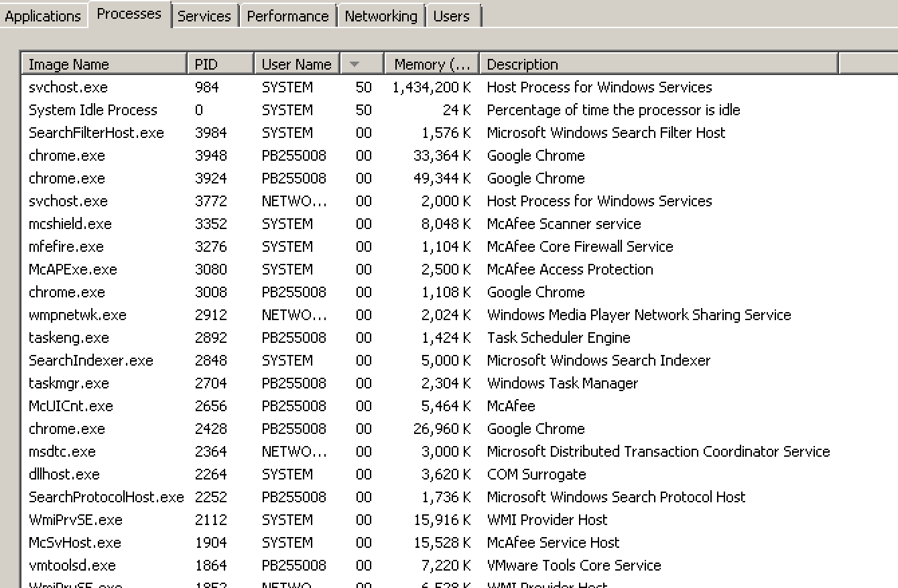View the Performance tab
Image resolution: width=898 pixels, height=588 pixels.
(287, 15)
